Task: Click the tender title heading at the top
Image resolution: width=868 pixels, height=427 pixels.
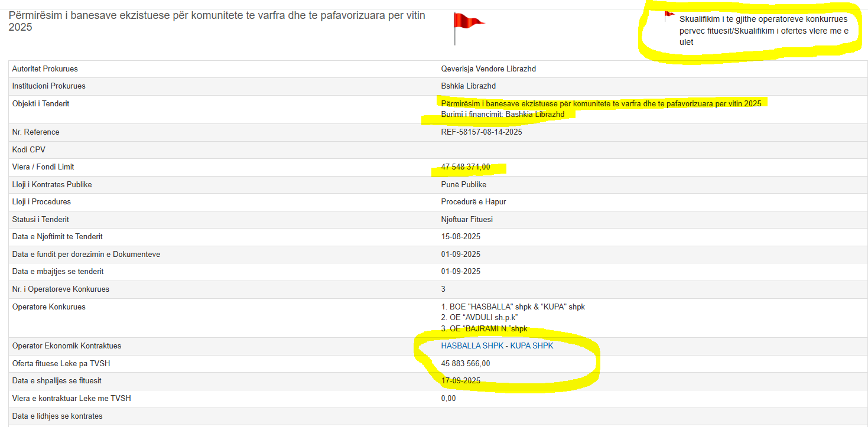Action: coord(216,21)
